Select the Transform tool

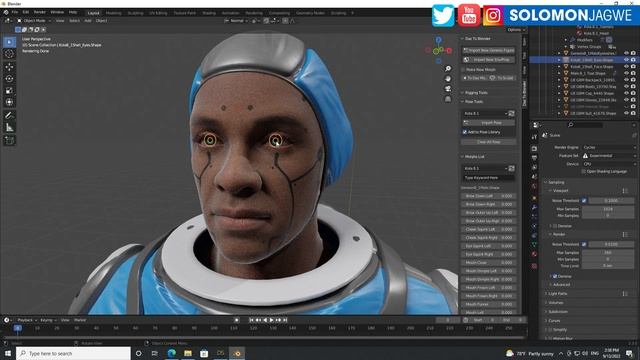tap(9, 102)
